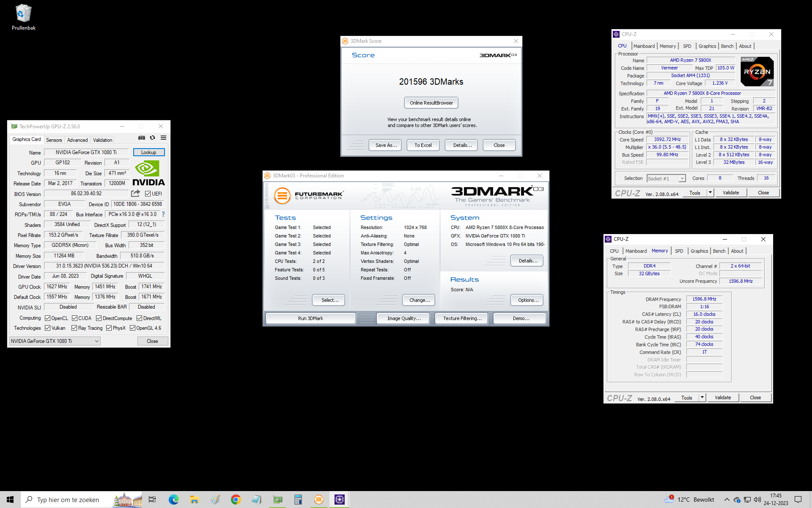The height and width of the screenshot is (508, 812).
Task: Click the Bus Interface question mark icon
Action: click(x=163, y=214)
